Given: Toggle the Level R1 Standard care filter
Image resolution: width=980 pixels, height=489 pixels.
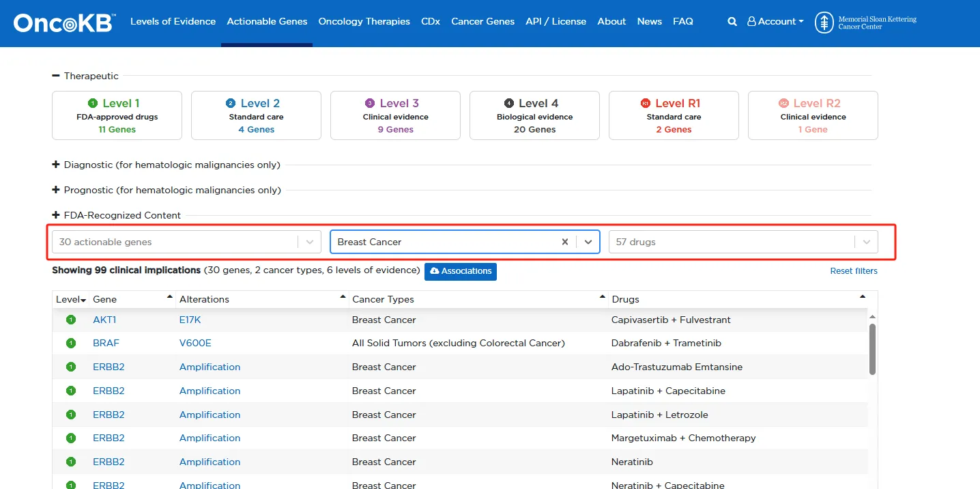Looking at the screenshot, I should tap(674, 115).
